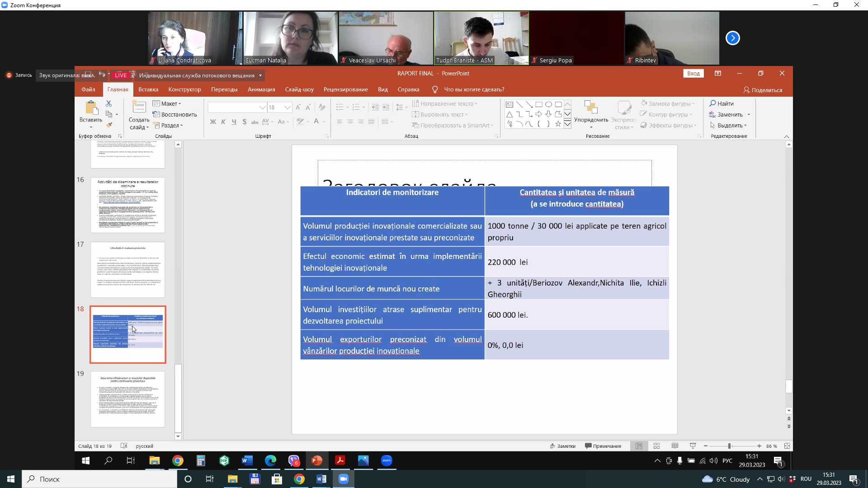Switch to slide sorter view icon

tap(657, 446)
